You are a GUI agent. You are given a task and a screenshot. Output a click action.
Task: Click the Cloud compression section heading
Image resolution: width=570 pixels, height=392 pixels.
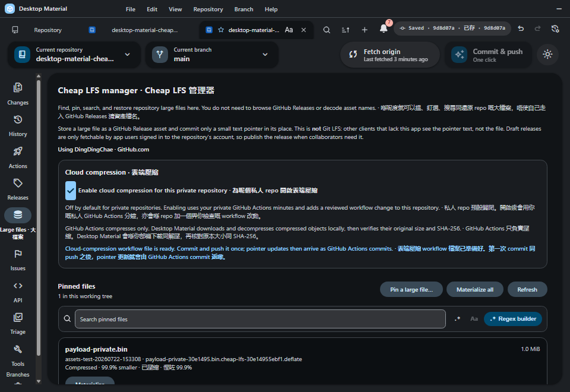pyautogui.click(x=112, y=172)
